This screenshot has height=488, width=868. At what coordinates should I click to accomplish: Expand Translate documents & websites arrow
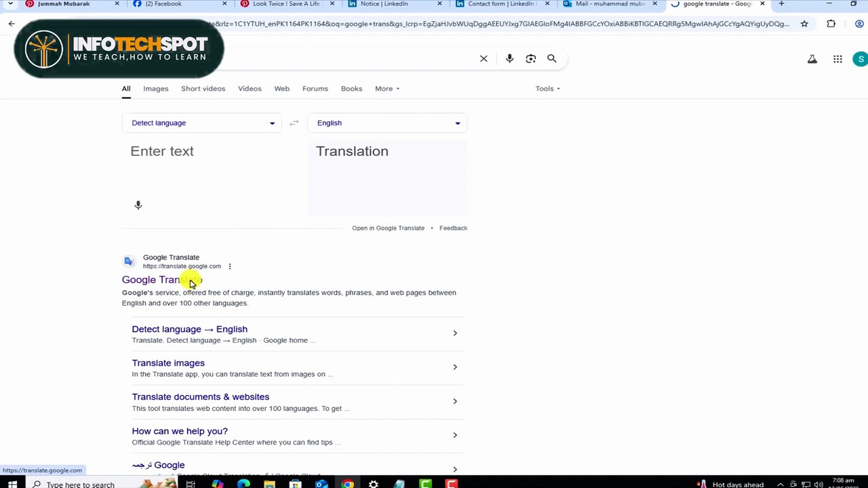(455, 401)
